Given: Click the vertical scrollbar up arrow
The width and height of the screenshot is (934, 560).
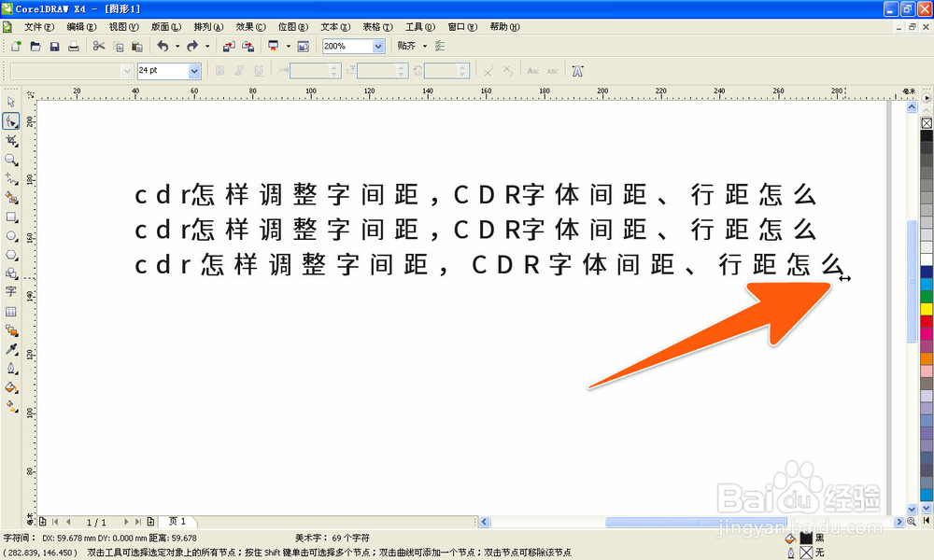Looking at the screenshot, I should point(912,107).
